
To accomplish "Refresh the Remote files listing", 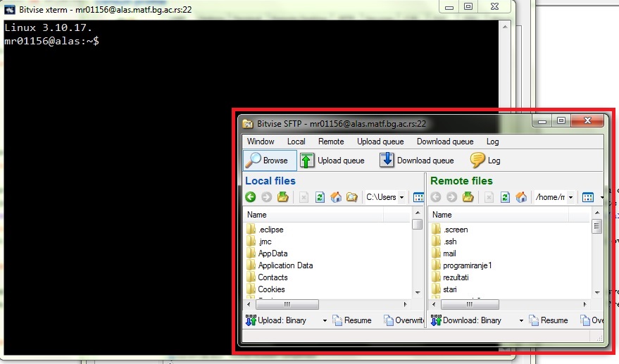I will point(505,197).
